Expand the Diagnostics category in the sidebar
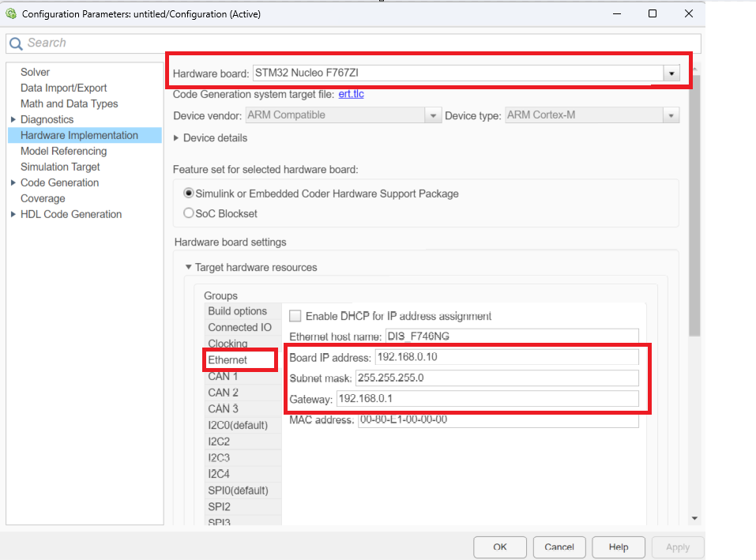 [12, 119]
